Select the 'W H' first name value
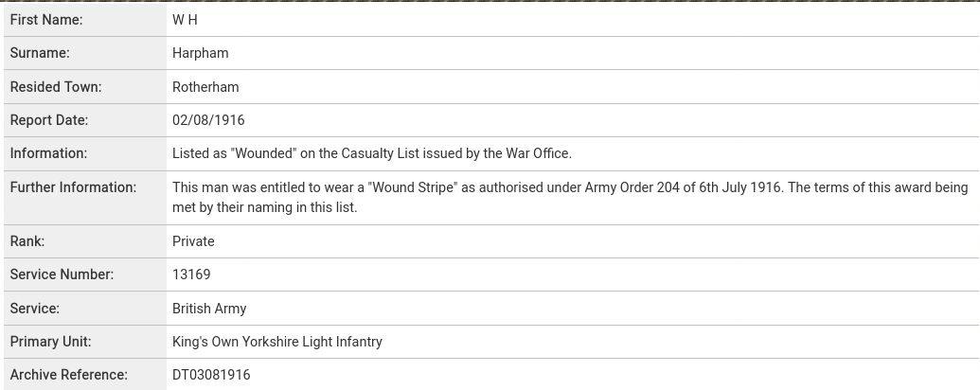The height and width of the screenshot is (390, 980). click(x=185, y=20)
